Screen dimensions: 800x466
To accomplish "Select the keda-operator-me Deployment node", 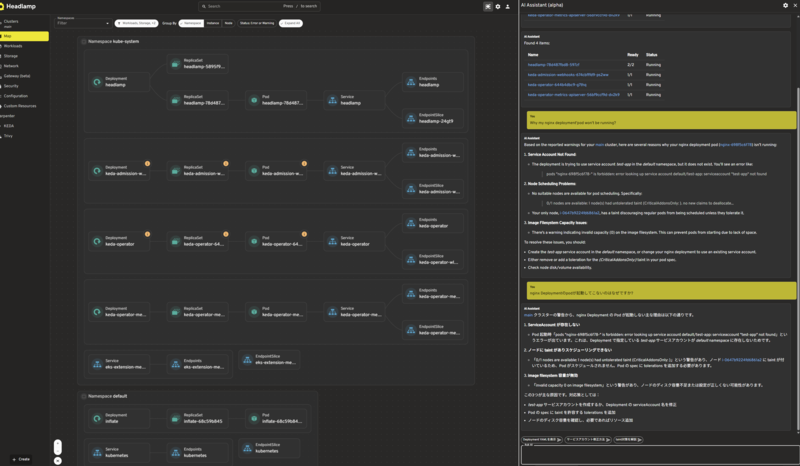I will coord(119,311).
